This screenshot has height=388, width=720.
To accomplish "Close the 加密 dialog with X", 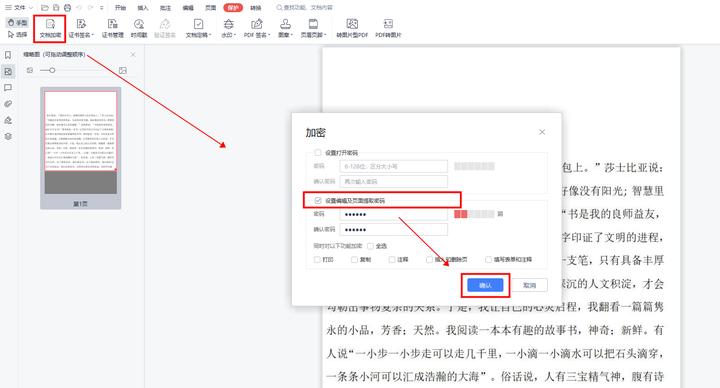I will [542, 132].
